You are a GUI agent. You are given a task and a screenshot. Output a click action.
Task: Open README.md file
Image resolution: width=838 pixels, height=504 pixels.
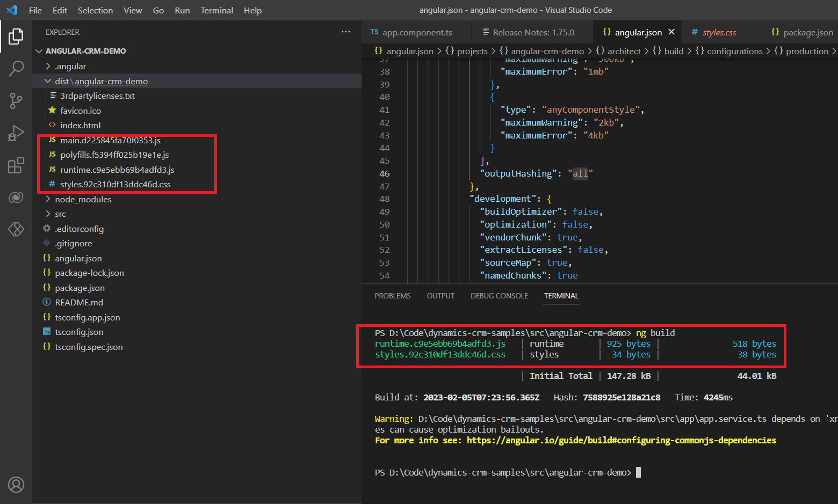[79, 302]
